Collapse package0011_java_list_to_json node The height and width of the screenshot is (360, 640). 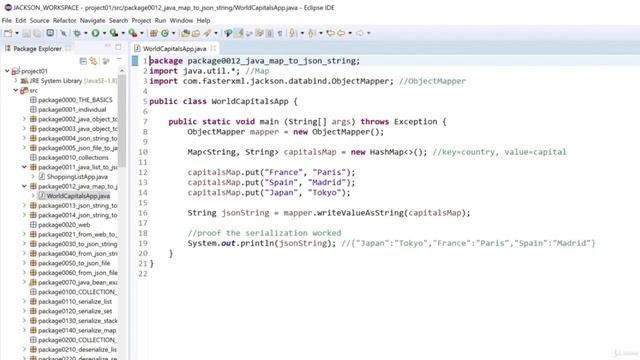pos(24,167)
